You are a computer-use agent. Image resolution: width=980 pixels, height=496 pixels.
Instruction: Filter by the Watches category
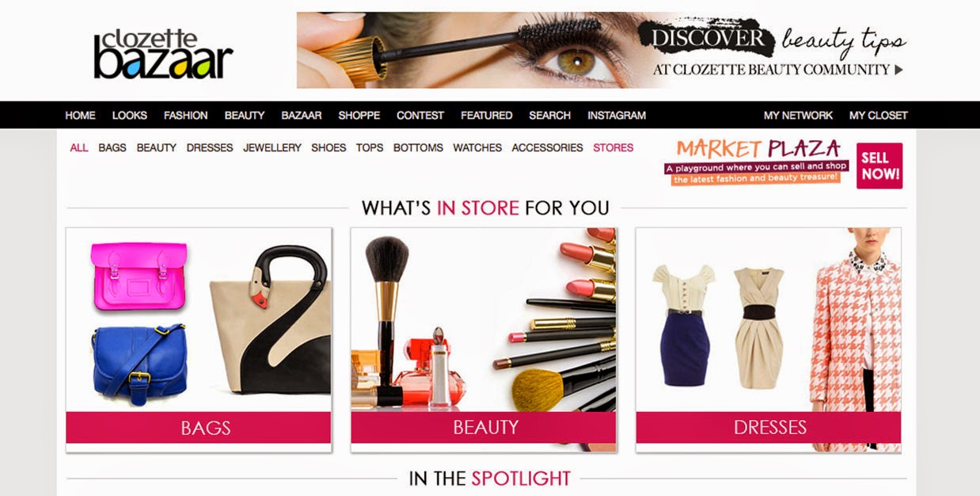click(x=477, y=147)
